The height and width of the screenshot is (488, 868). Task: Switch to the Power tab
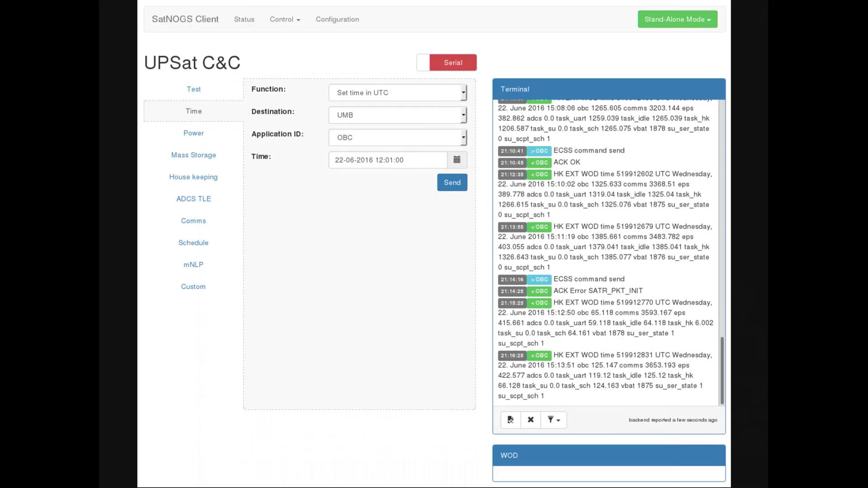click(193, 133)
